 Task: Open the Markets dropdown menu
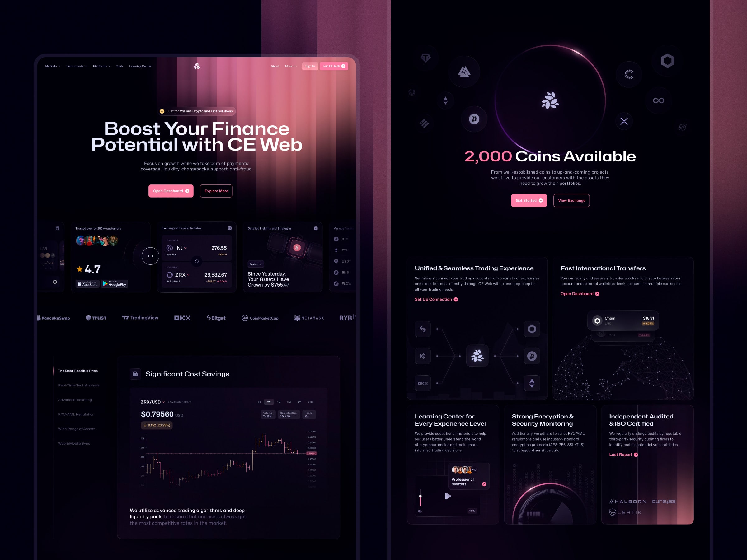pos(54,65)
